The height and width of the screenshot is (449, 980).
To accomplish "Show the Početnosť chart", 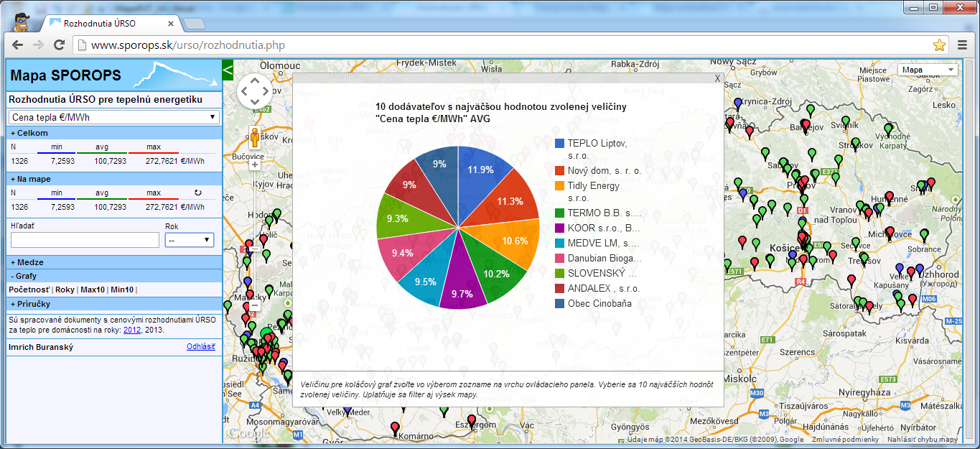I will [29, 290].
